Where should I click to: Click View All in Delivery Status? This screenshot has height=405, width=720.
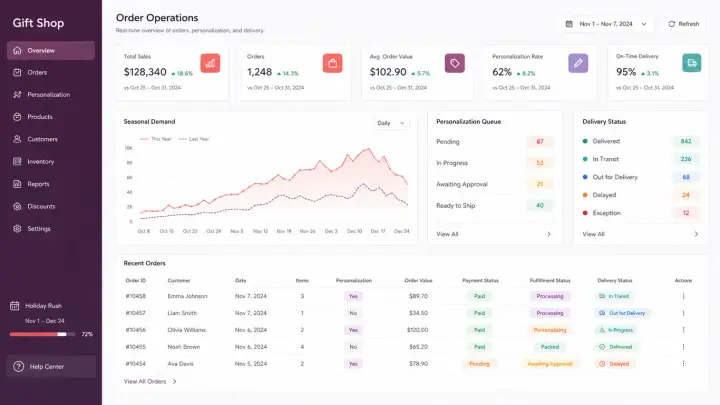593,234
